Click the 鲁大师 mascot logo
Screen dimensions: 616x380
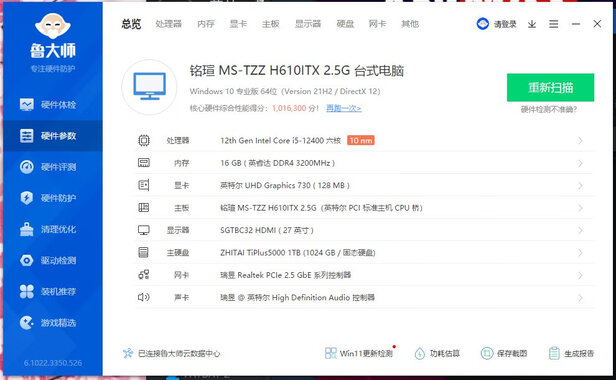[x=53, y=26]
